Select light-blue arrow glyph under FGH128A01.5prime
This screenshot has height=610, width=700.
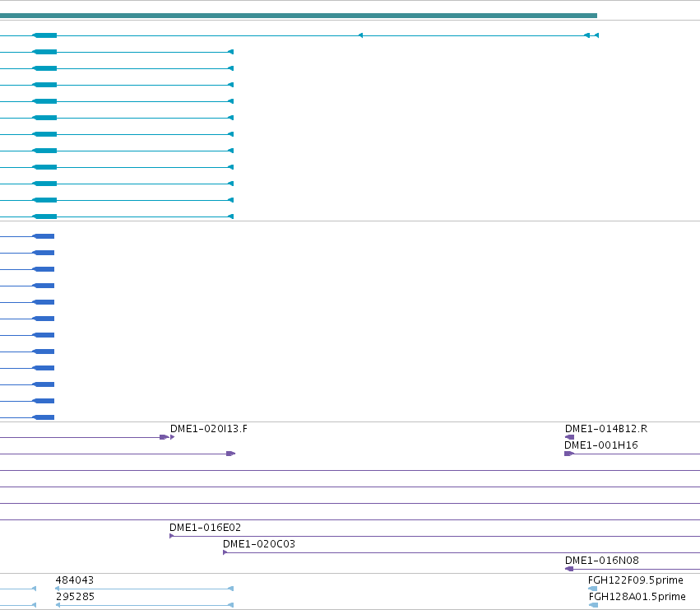[593, 605]
